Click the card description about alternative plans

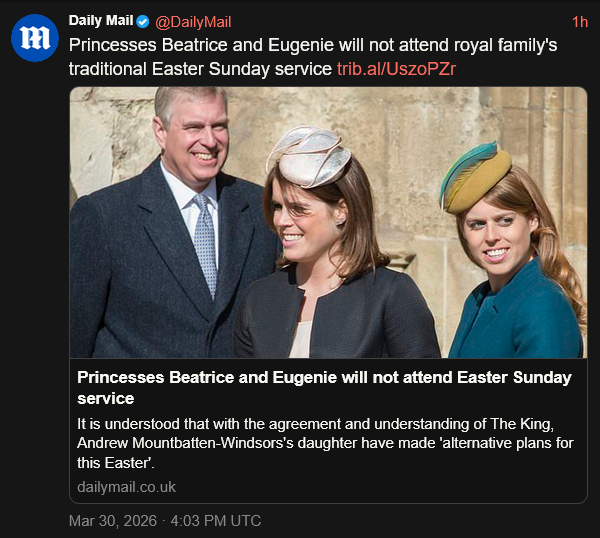tap(322, 440)
